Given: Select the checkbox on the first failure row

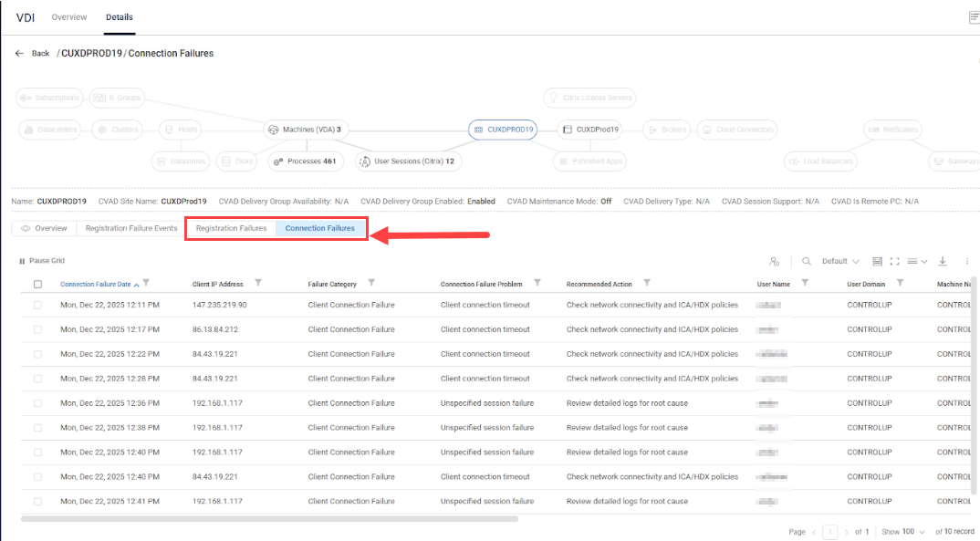Looking at the screenshot, I should [36, 305].
